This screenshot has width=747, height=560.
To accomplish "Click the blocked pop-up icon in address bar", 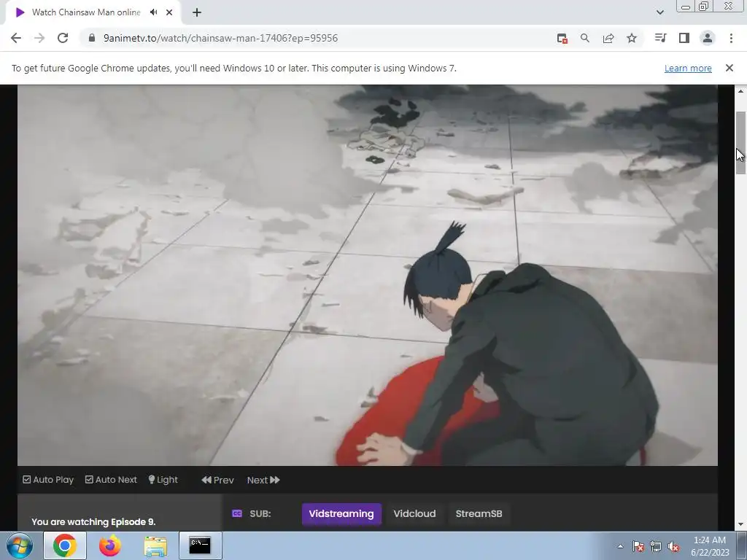I will 562,39.
